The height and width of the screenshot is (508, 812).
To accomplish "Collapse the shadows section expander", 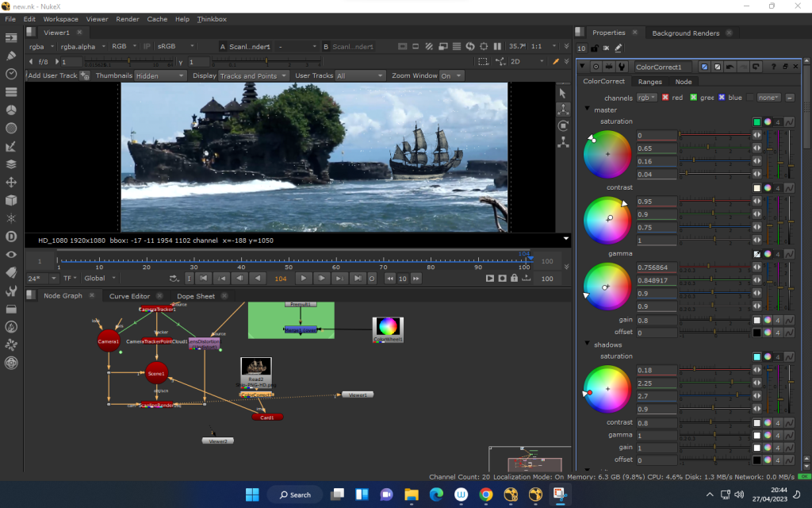I will [x=588, y=344].
